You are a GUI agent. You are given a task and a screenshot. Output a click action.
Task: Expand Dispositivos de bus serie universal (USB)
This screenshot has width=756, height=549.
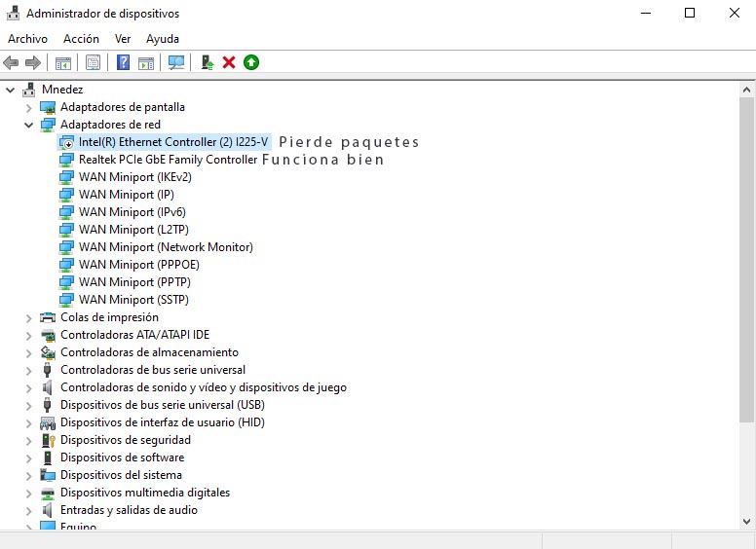tap(28, 406)
